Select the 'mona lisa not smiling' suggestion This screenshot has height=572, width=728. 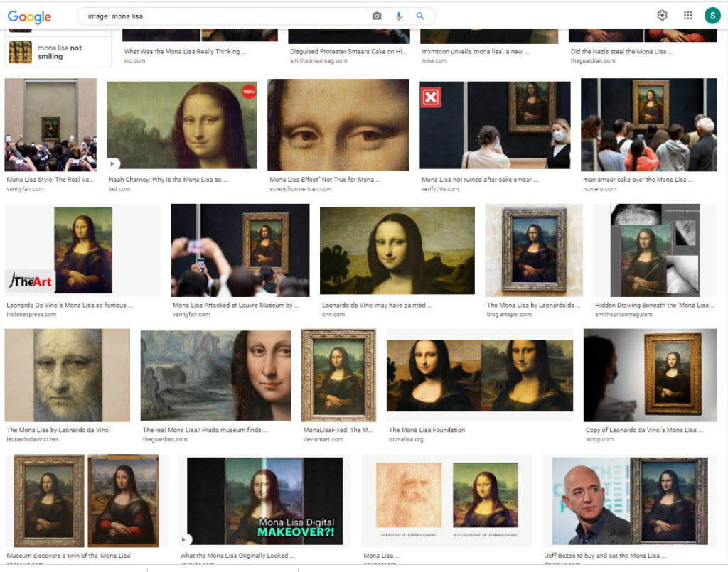pyautogui.click(x=59, y=52)
